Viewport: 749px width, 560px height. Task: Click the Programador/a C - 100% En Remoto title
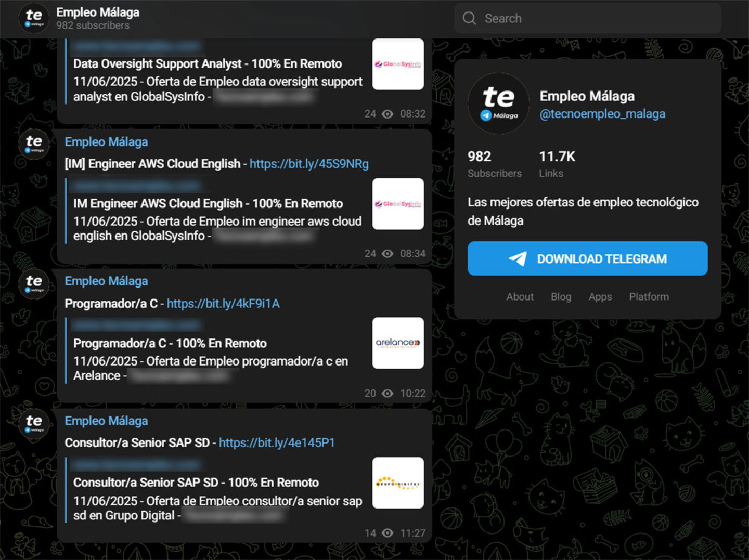(170, 344)
